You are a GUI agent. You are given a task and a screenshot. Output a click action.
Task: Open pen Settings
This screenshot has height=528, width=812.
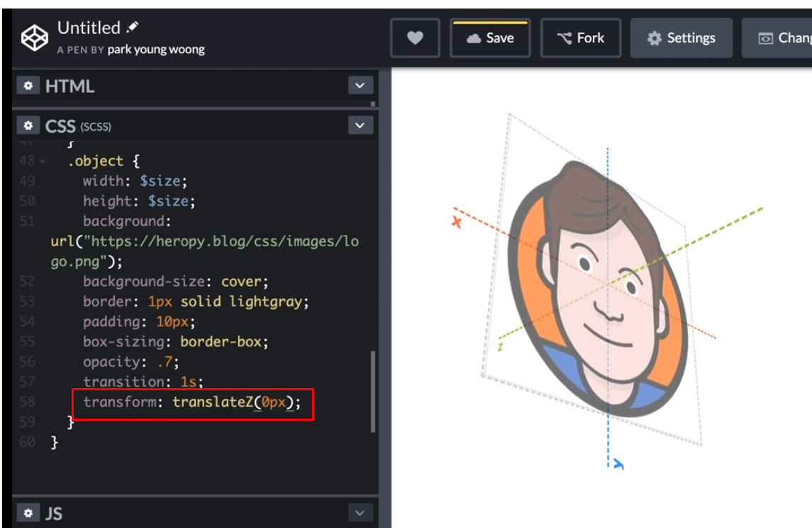pos(681,38)
